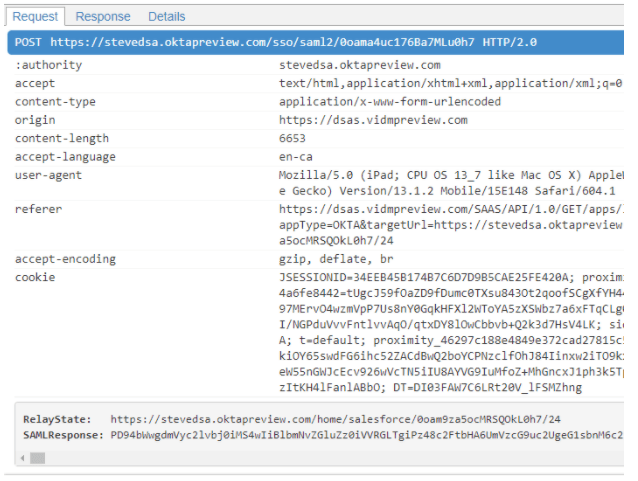
Task: Switch to the Response tab
Action: point(103,16)
